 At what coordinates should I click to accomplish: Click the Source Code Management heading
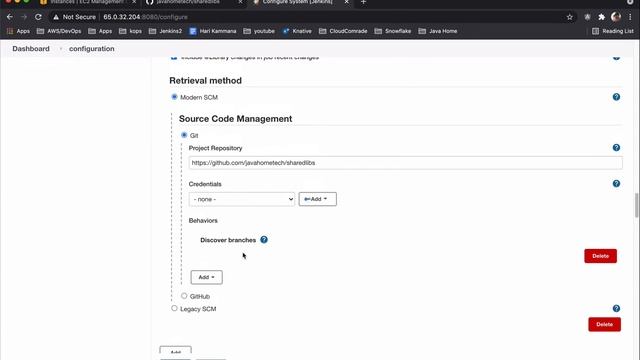pyautogui.click(x=236, y=119)
